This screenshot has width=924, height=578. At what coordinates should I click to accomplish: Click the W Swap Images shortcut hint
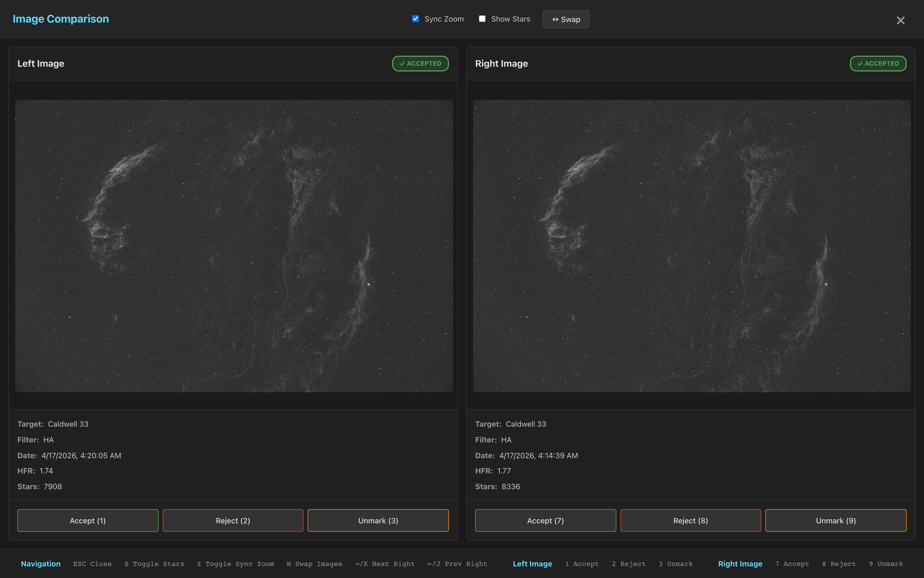coord(314,564)
